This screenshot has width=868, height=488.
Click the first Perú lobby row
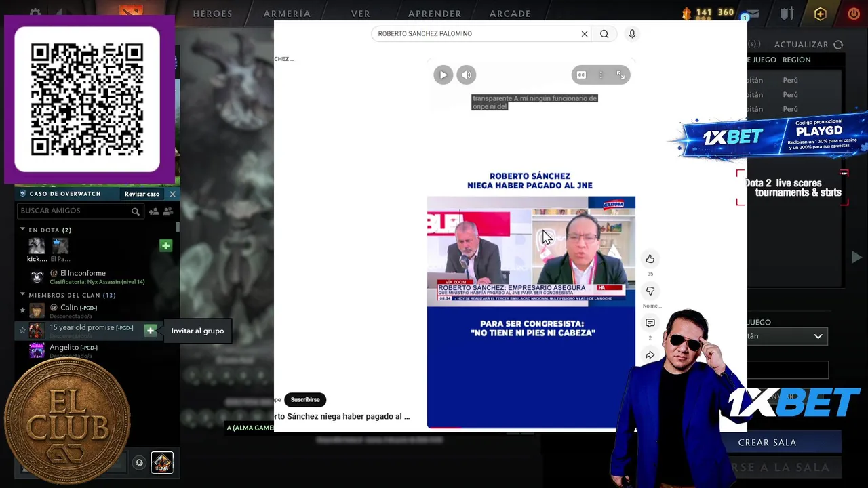click(x=793, y=80)
